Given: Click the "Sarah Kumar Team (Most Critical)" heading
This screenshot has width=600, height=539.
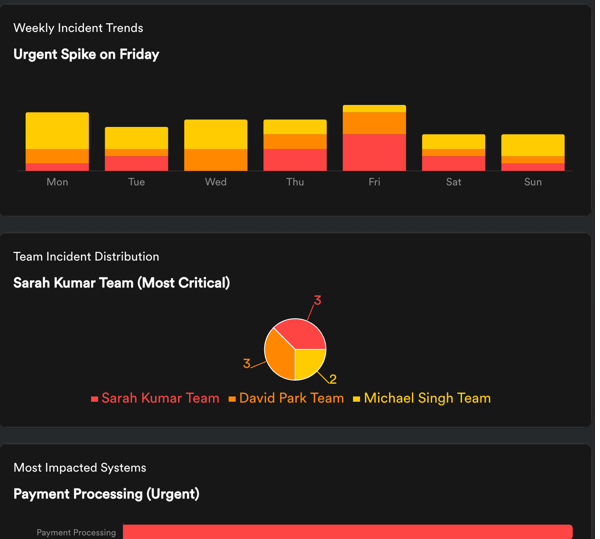Looking at the screenshot, I should (x=121, y=283).
